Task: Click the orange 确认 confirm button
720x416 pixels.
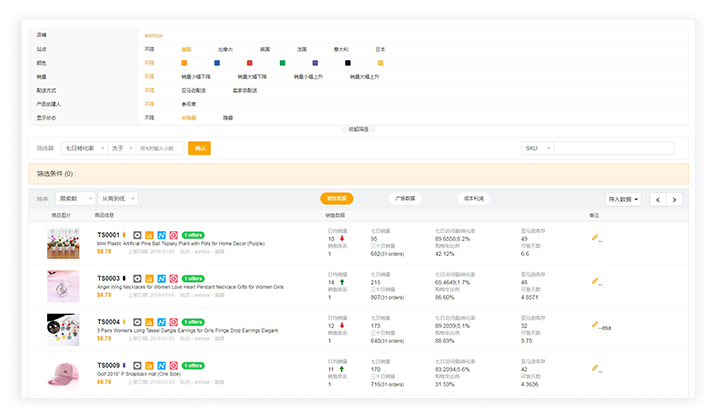Action: 199,148
